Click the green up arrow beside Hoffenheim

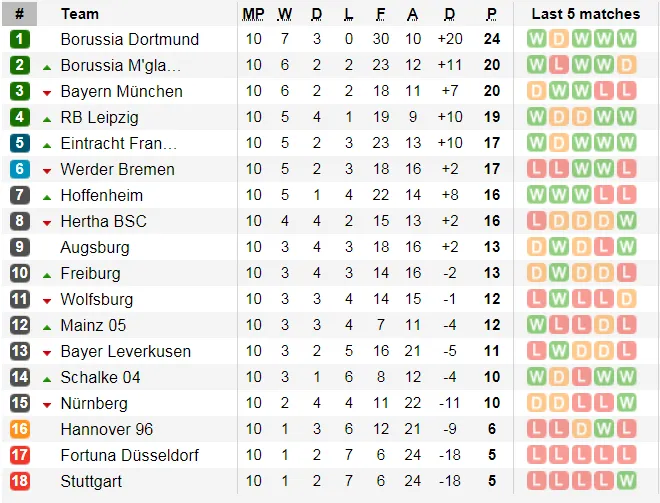click(47, 196)
